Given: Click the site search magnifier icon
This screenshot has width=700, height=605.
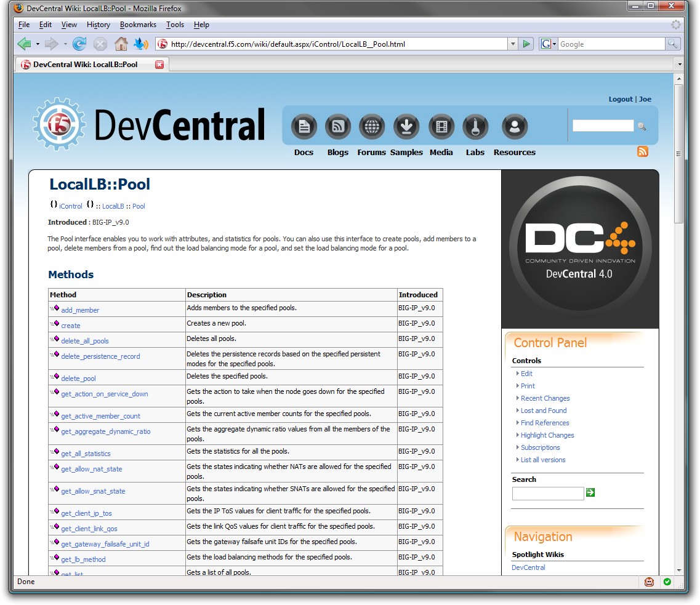Looking at the screenshot, I should [642, 126].
